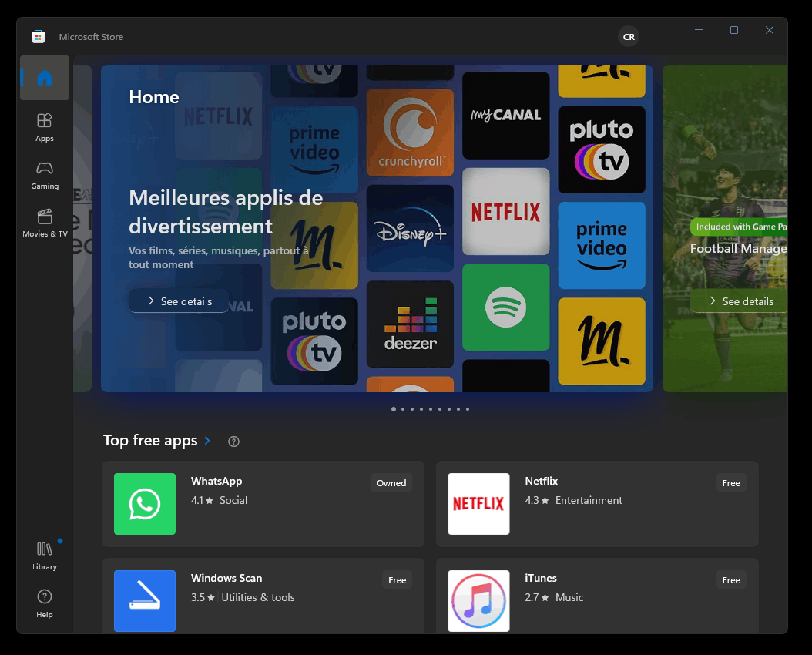
Task: Click the bright Netflix tile in banner
Action: (506, 211)
